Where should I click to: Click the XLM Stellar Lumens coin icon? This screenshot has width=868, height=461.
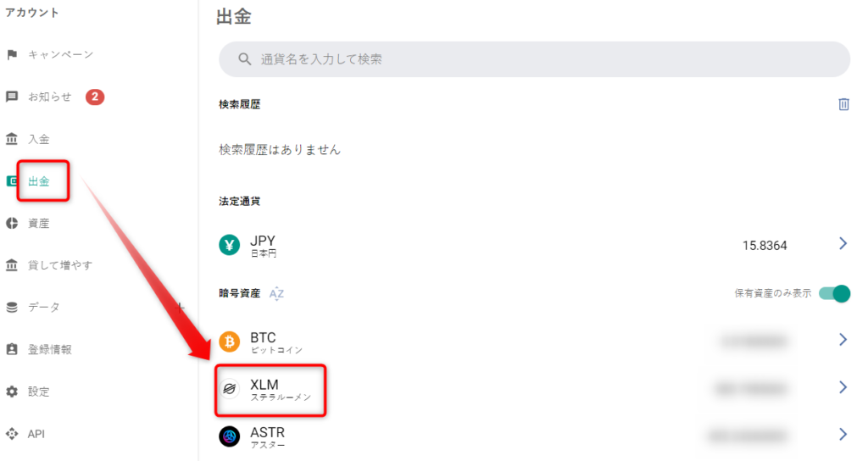pos(229,389)
